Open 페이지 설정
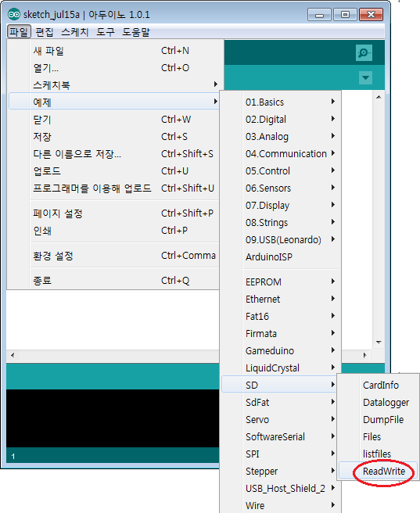This screenshot has width=420, height=513. (113, 213)
